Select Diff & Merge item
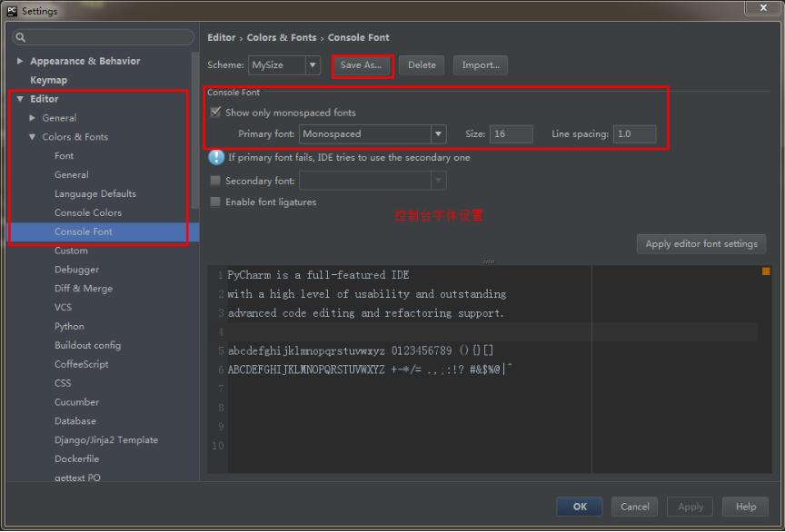Image resolution: width=785 pixels, height=532 pixels. click(x=84, y=289)
